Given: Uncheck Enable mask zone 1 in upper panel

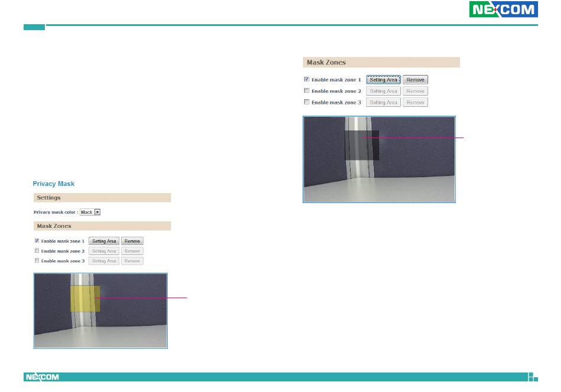Looking at the screenshot, I should tap(306, 79).
